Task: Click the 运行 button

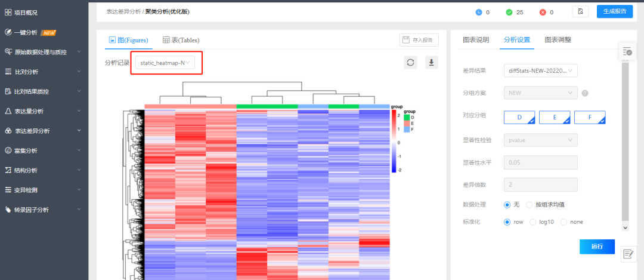Action: tap(597, 247)
